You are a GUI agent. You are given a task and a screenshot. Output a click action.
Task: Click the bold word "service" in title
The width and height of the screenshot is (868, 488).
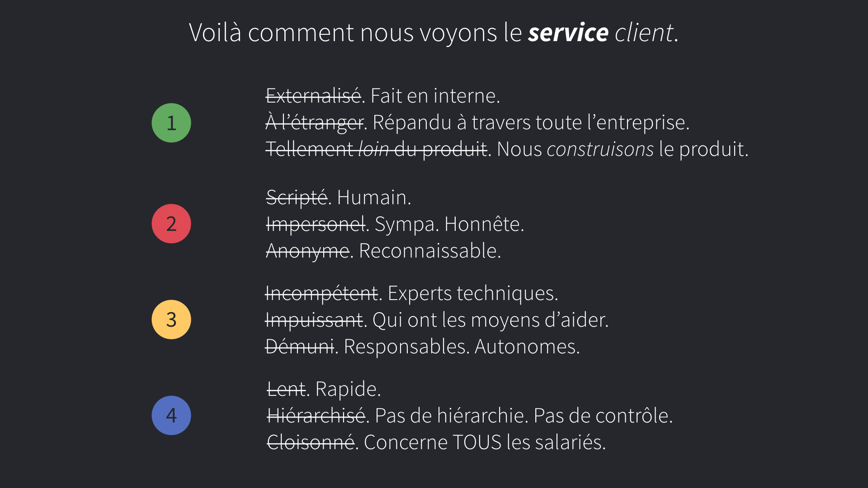click(568, 33)
